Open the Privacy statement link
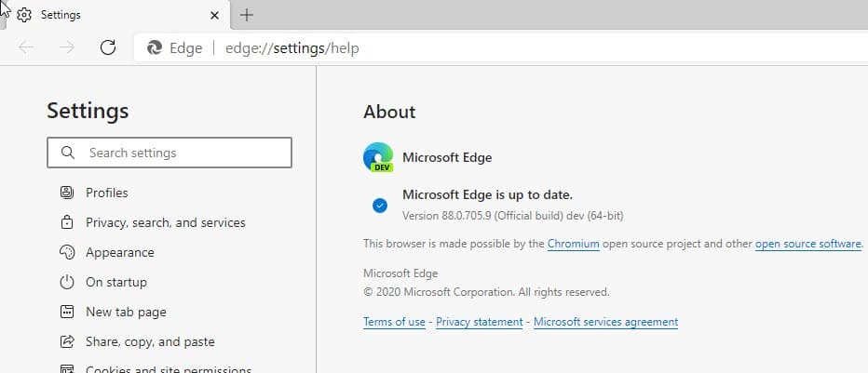Screen dimensions: 868x373 (479, 322)
